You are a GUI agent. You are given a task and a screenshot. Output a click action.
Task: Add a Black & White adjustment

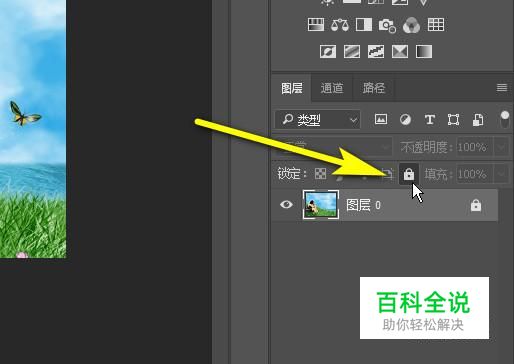coord(364,25)
